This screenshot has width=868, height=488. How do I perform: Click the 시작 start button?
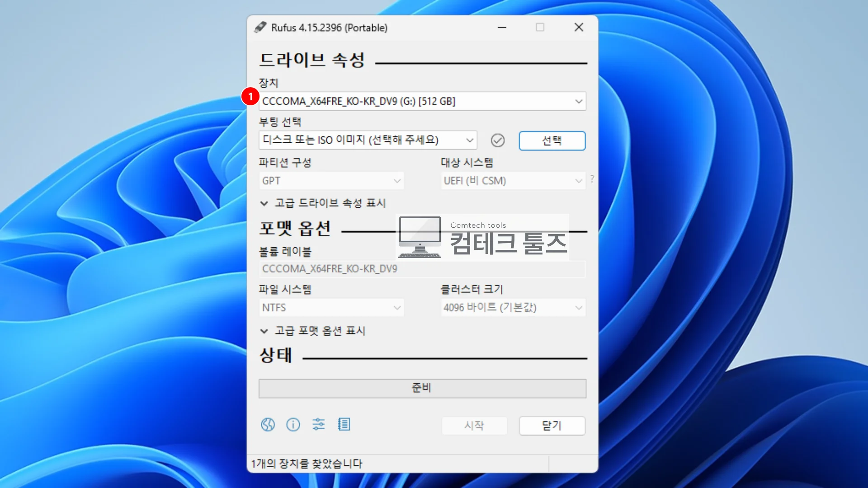(x=474, y=426)
